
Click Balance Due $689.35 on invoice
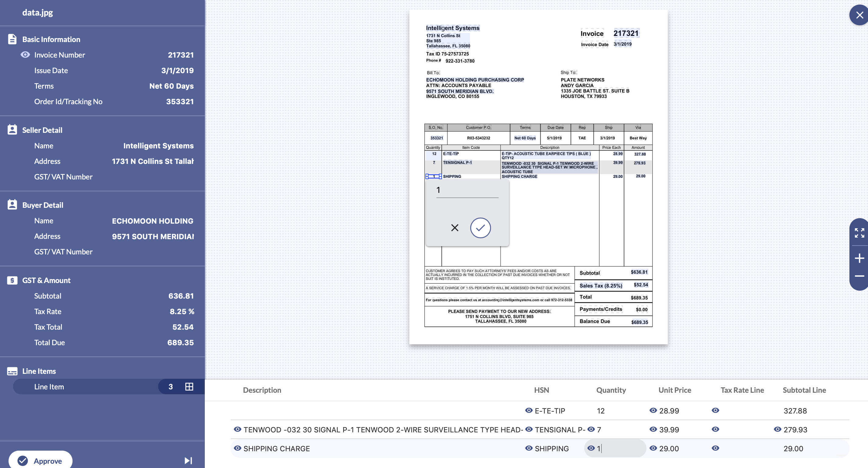(x=639, y=322)
